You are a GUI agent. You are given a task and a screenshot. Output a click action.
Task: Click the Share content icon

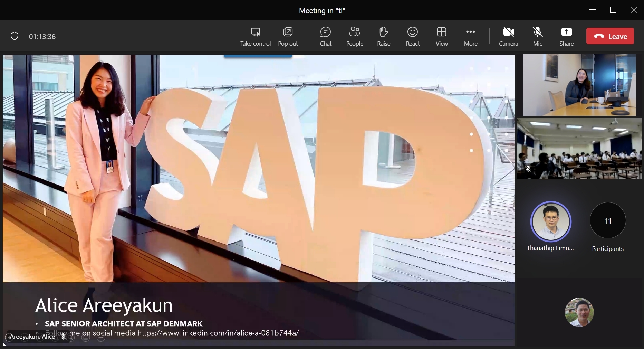(x=566, y=32)
